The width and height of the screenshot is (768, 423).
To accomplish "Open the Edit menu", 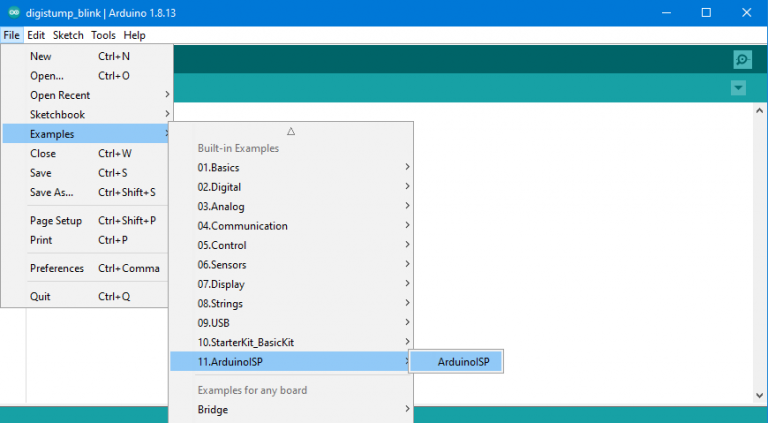I will point(36,35).
